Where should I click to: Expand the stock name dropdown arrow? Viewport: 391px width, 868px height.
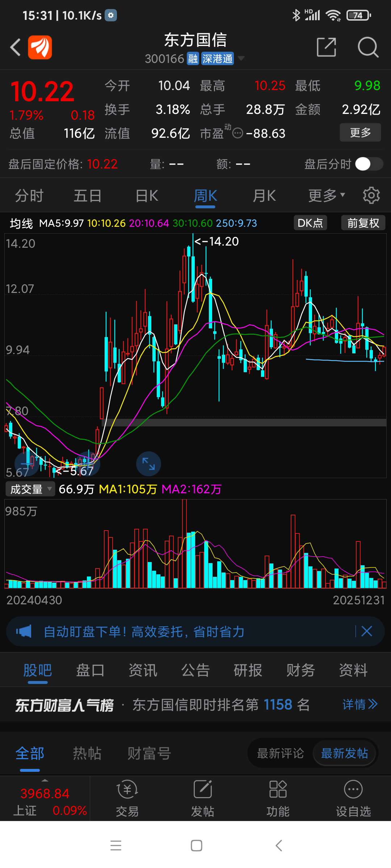tap(241, 58)
